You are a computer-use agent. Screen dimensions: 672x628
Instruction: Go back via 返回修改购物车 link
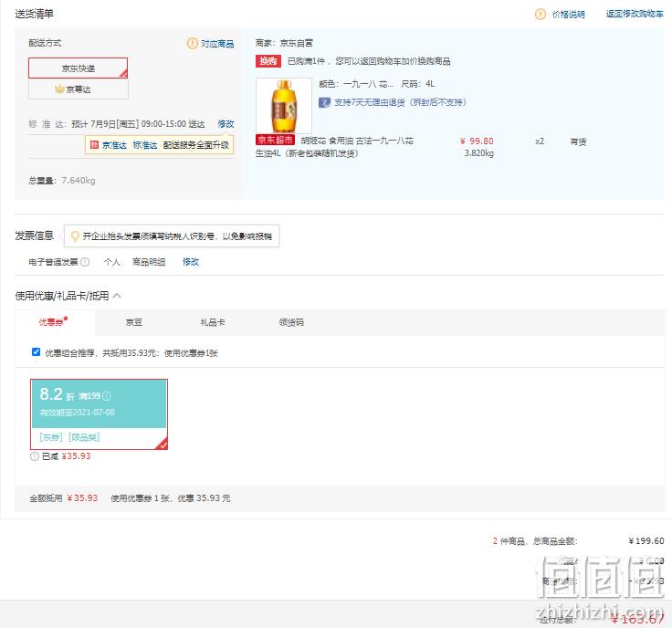pos(635,14)
